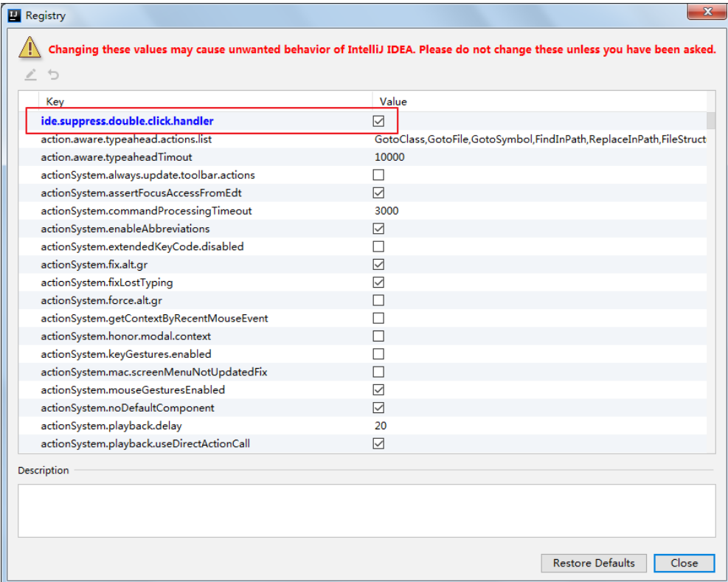Select action.aware.typeahead.actions.list key
The height and width of the screenshot is (582, 728).
(126, 139)
